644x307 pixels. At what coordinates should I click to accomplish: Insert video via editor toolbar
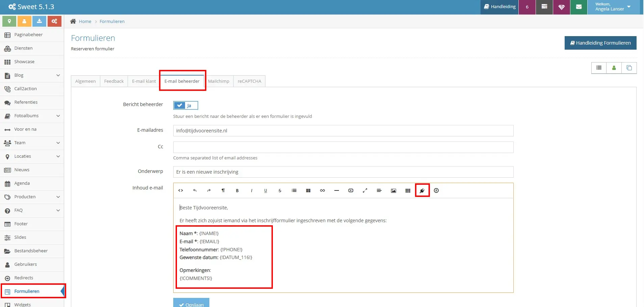point(351,190)
